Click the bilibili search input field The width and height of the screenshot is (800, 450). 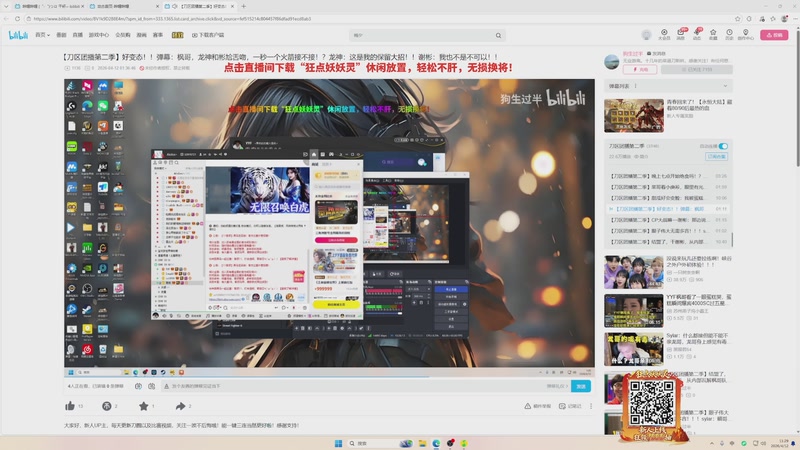tap(421, 35)
